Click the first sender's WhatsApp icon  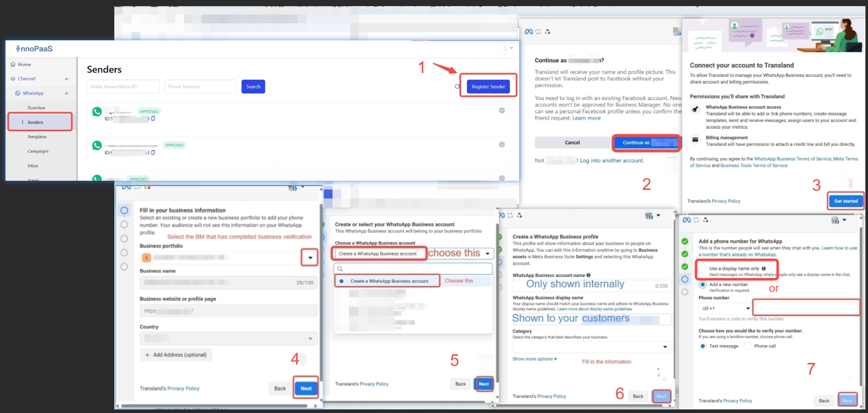point(97,111)
